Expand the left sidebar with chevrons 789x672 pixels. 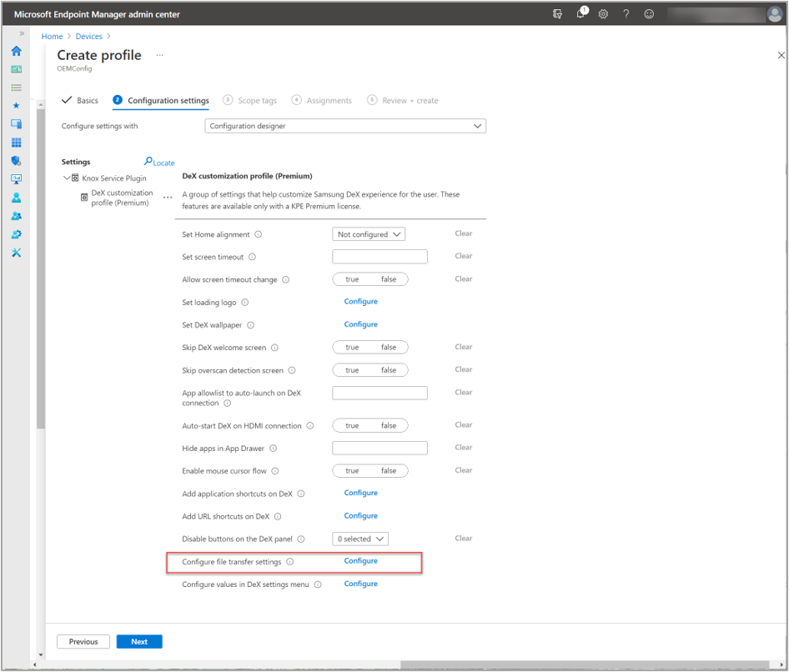click(22, 33)
